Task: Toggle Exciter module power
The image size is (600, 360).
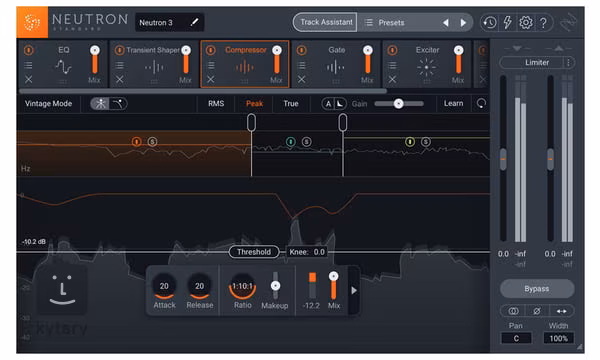Action: [393, 50]
